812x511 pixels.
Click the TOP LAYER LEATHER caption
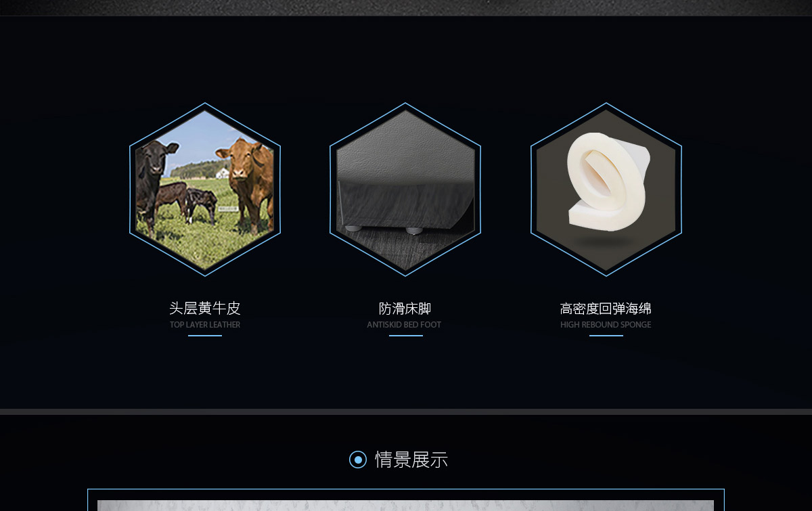[x=205, y=325]
